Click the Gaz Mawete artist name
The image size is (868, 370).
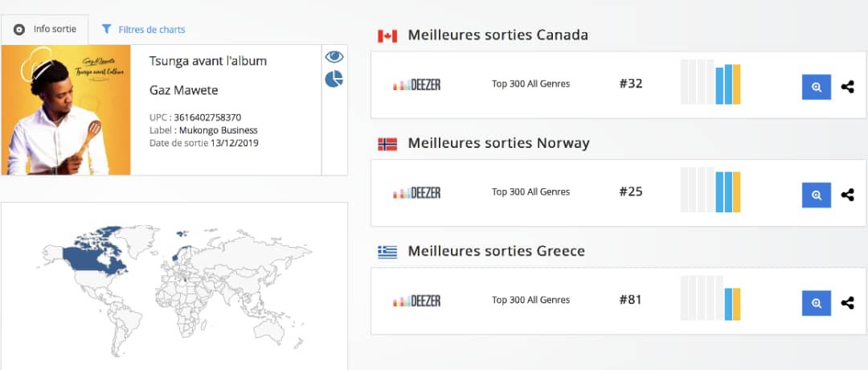[x=184, y=89]
